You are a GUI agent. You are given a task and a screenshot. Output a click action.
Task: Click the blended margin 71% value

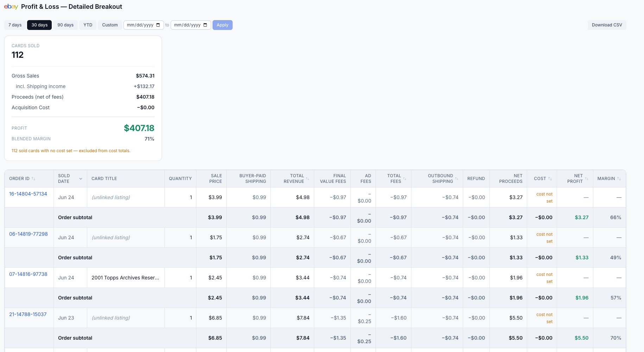pos(150,139)
